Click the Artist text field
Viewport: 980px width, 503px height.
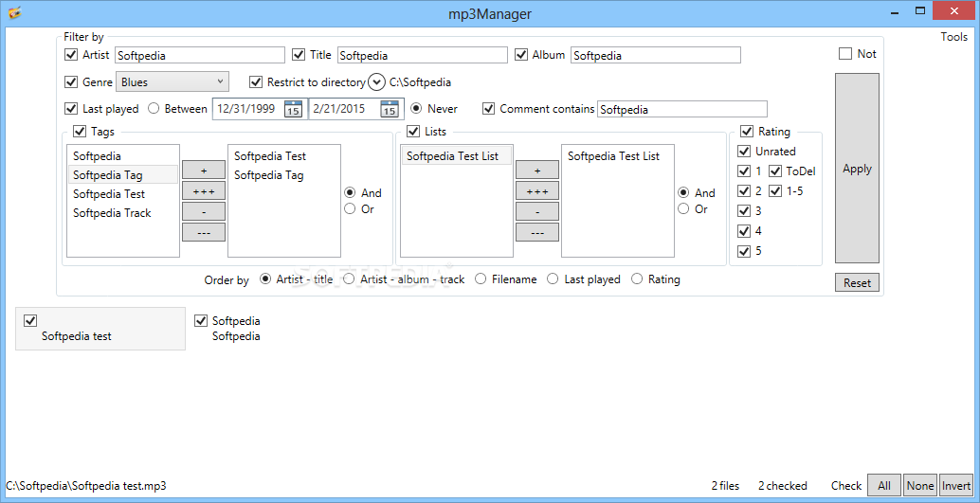tap(200, 55)
